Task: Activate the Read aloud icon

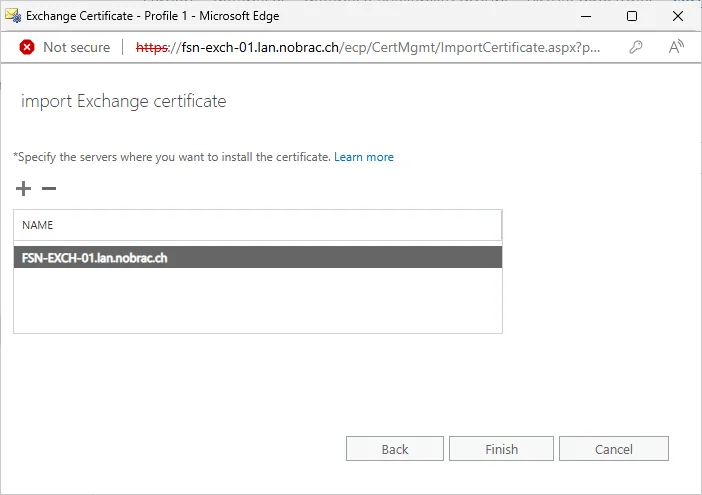Action: click(676, 47)
